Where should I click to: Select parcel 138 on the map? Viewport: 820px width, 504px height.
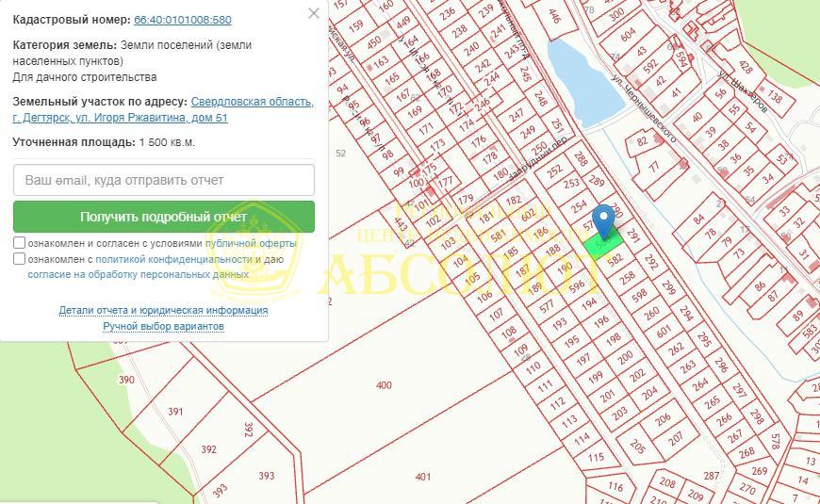click(x=775, y=97)
